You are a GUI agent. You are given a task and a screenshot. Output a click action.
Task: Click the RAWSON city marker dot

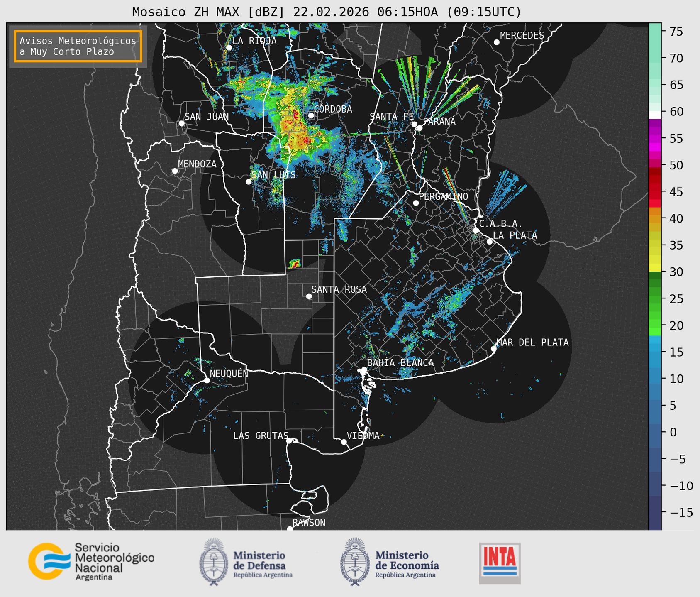(x=290, y=529)
